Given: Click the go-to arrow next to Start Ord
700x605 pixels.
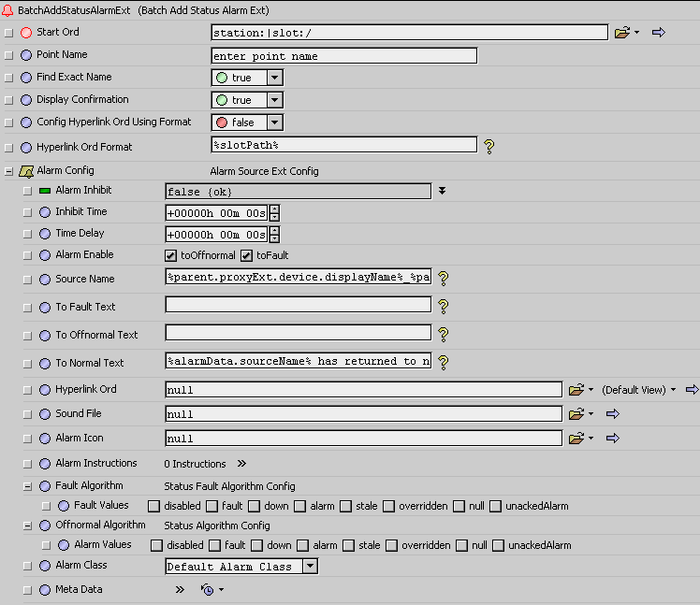Looking at the screenshot, I should point(658,33).
